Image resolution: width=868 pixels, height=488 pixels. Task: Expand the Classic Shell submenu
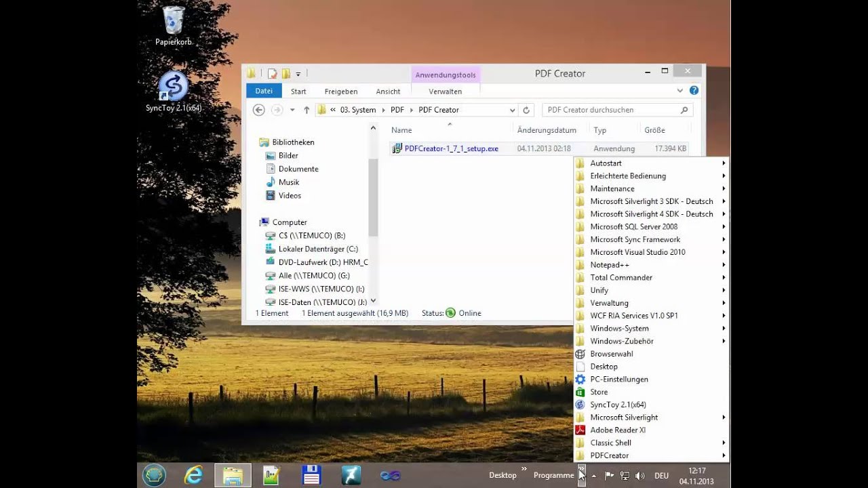651,443
